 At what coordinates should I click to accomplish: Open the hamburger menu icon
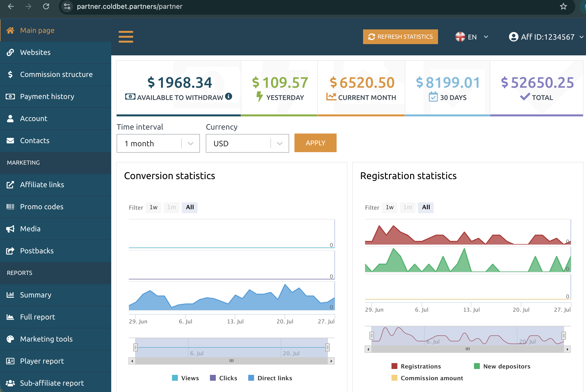(x=126, y=37)
